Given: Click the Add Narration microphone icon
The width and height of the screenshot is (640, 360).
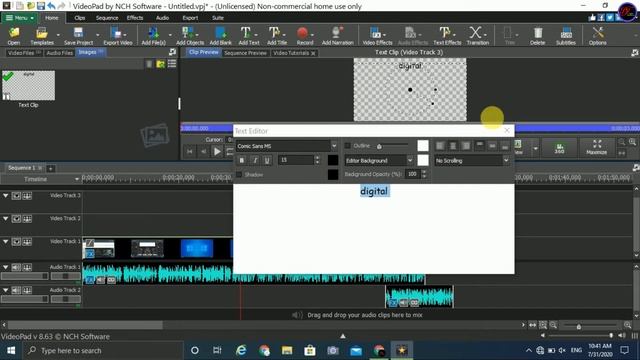Looking at the screenshot, I should click(x=338, y=36).
